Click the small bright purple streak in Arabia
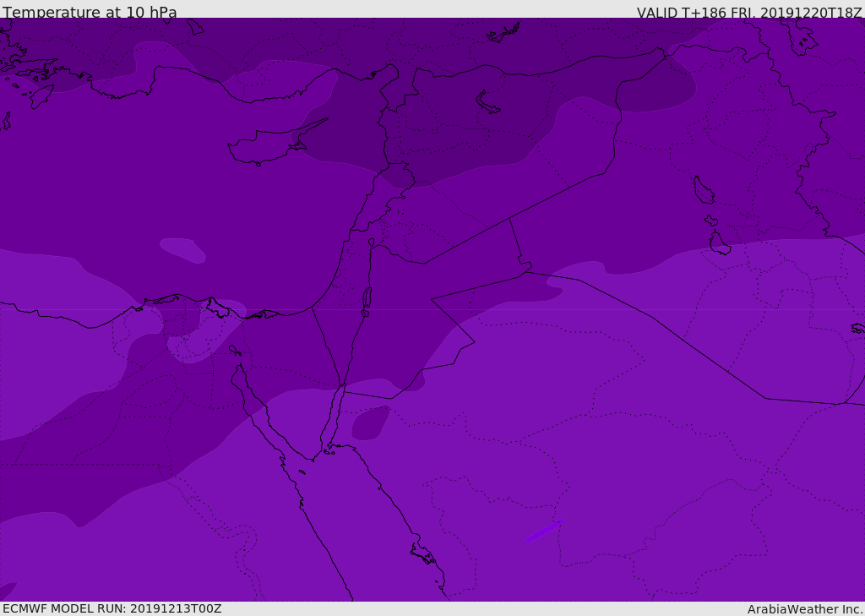 544,531
